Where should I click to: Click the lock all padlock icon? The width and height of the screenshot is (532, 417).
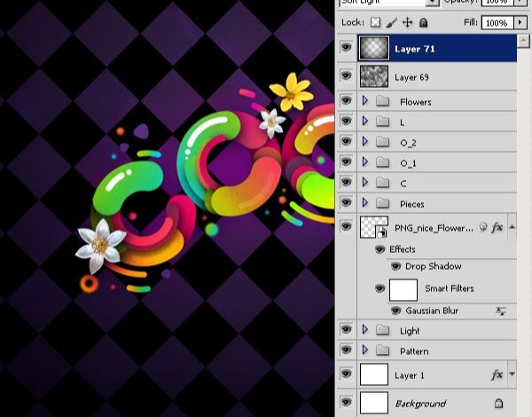tap(423, 23)
